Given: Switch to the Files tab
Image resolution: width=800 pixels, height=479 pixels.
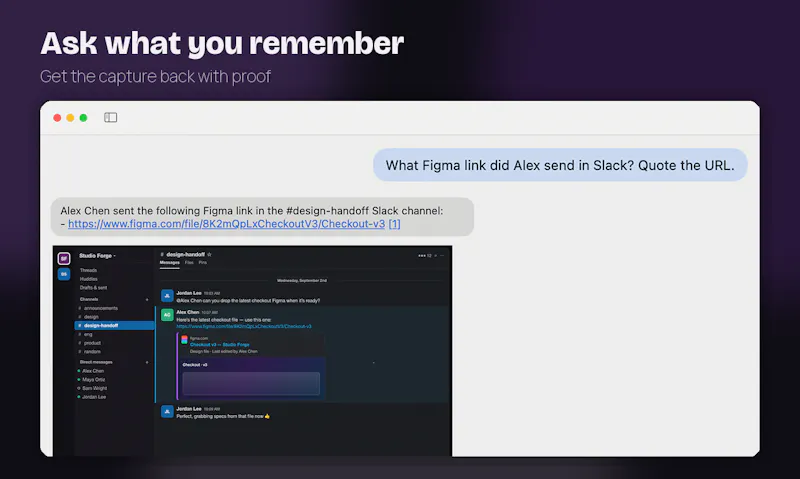Looking at the screenshot, I should click(x=189, y=263).
